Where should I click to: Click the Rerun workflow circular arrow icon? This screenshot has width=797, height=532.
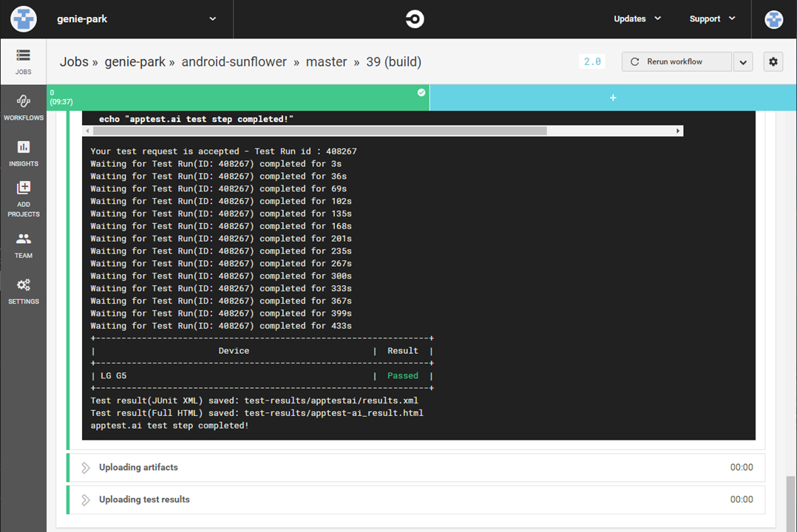point(635,61)
